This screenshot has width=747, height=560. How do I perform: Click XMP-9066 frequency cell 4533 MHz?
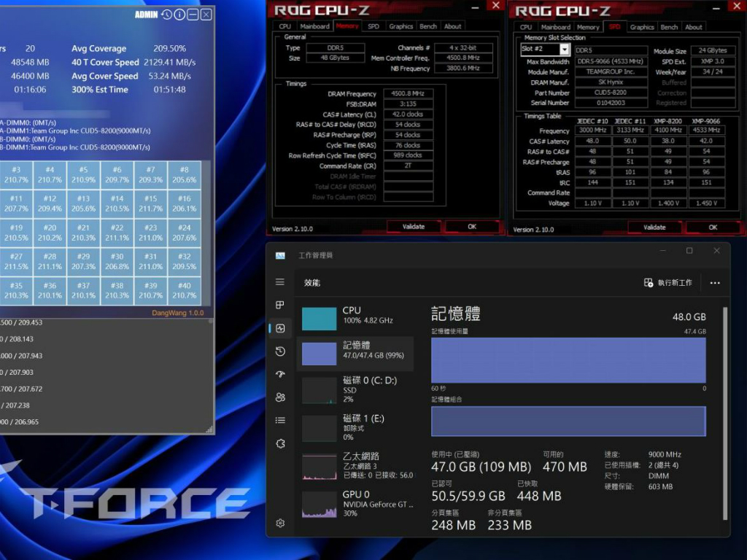(706, 130)
